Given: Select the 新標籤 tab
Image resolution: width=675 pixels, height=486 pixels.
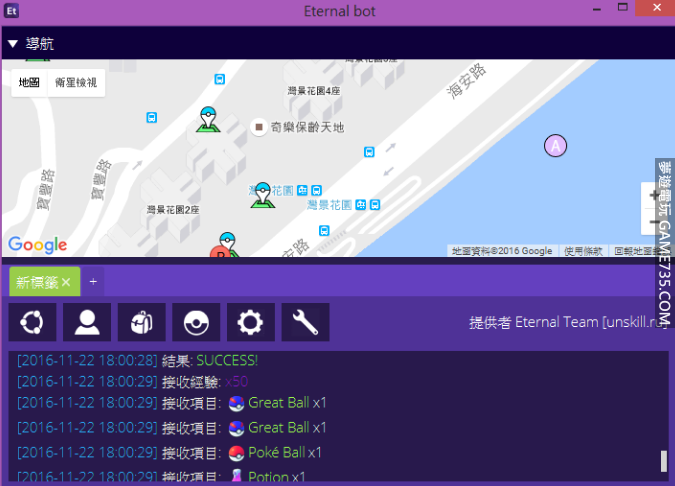Looking at the screenshot, I should pyautogui.click(x=37, y=282).
